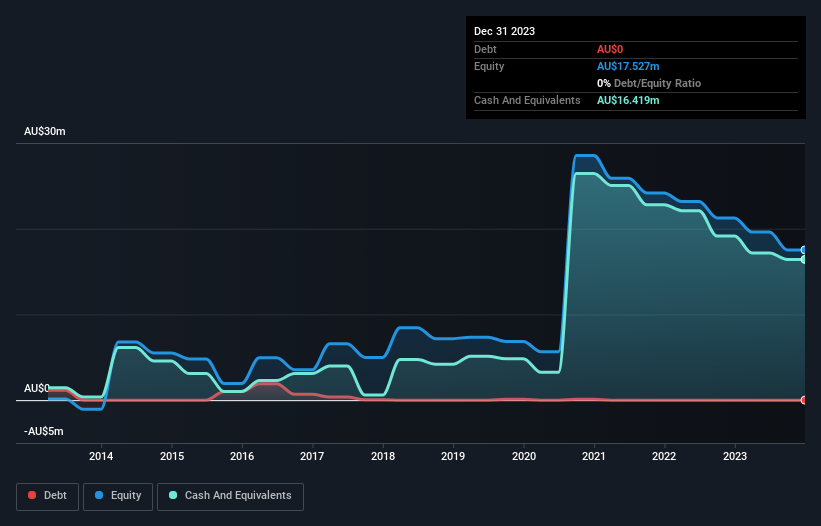
Task: Click the 2015 x-axis label
Action: click(x=172, y=456)
